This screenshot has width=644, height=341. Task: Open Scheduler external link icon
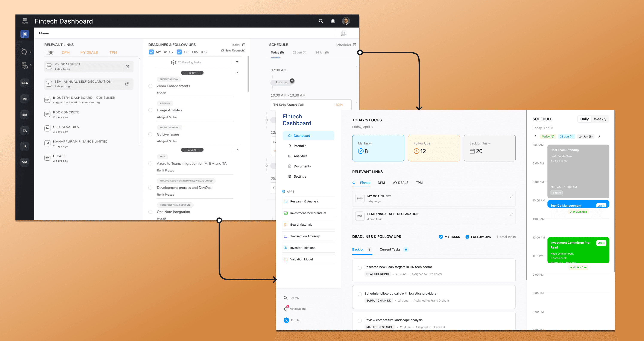click(354, 45)
